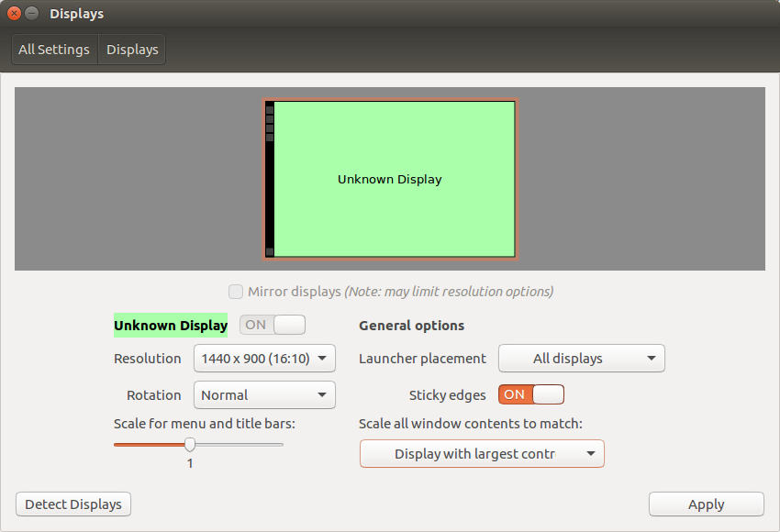The width and height of the screenshot is (780, 532).
Task: Minimize the Displays window
Action: point(32,14)
